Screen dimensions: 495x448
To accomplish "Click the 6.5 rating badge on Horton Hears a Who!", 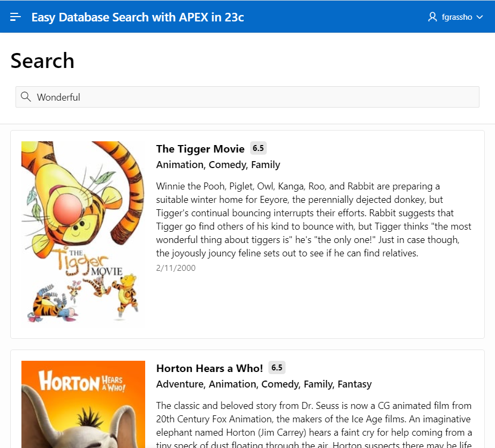I will click(x=277, y=368).
